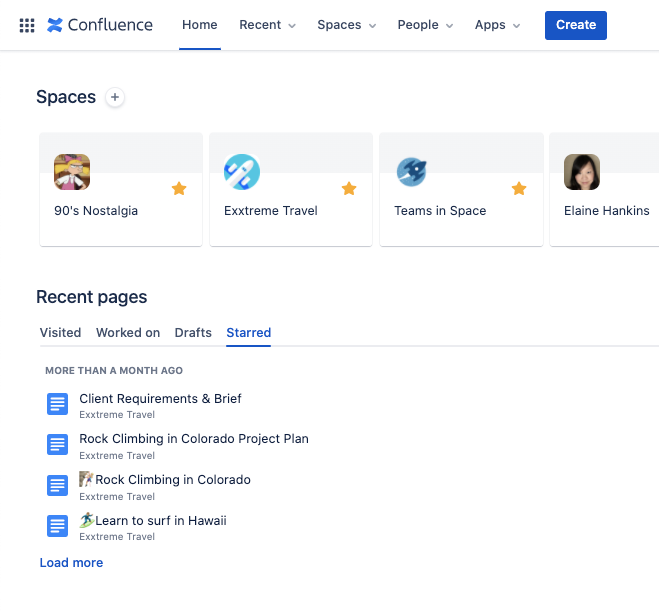Open Client Requirements & Brief page
Viewport: 659px width, 612px height.
pyautogui.click(x=160, y=398)
